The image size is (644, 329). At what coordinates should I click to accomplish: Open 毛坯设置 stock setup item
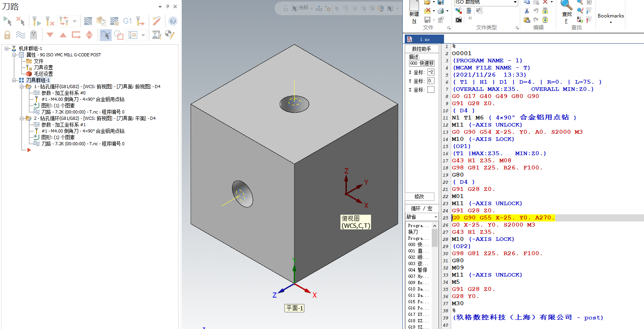click(43, 74)
